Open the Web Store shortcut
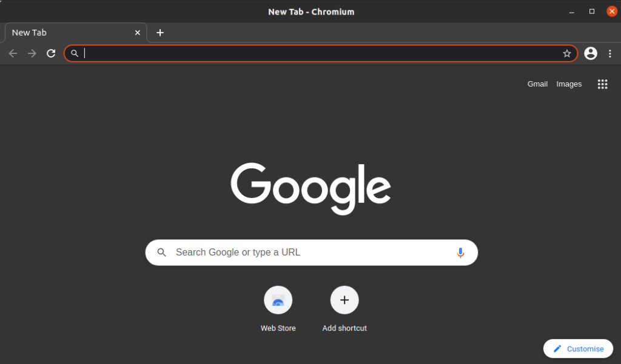621x364 pixels. [278, 300]
